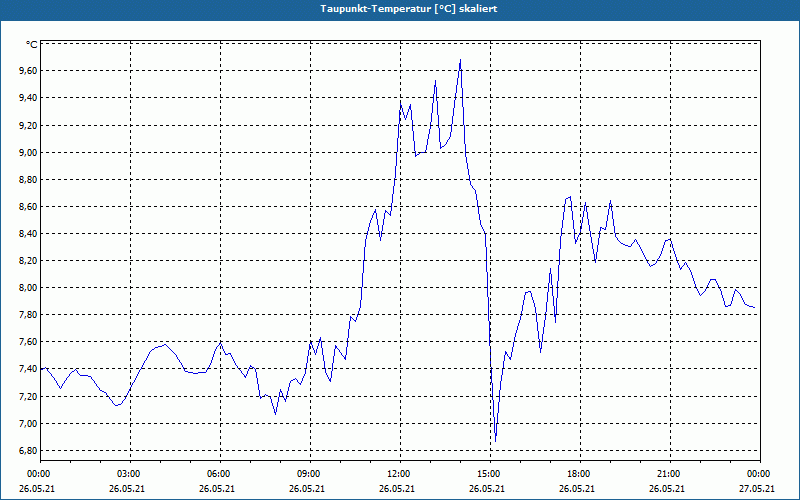The image size is (800, 500).
Task: Click the 8,00 y-axis value
Action: tap(28, 287)
